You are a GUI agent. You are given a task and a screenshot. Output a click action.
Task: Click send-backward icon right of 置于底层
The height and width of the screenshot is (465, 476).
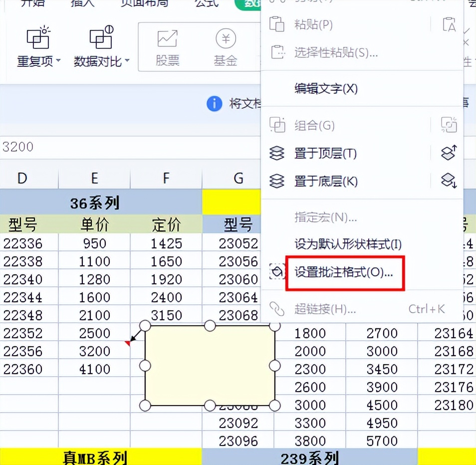pos(449,181)
